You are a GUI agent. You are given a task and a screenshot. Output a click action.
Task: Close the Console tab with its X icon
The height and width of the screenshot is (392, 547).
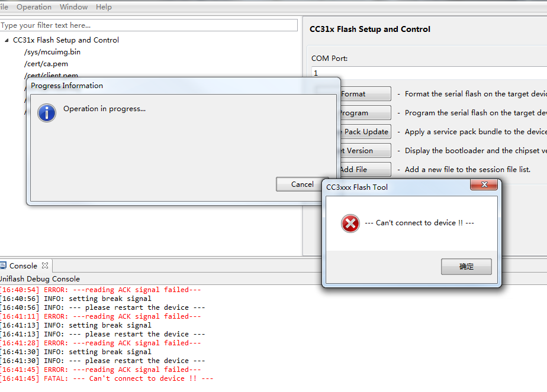[x=45, y=265]
